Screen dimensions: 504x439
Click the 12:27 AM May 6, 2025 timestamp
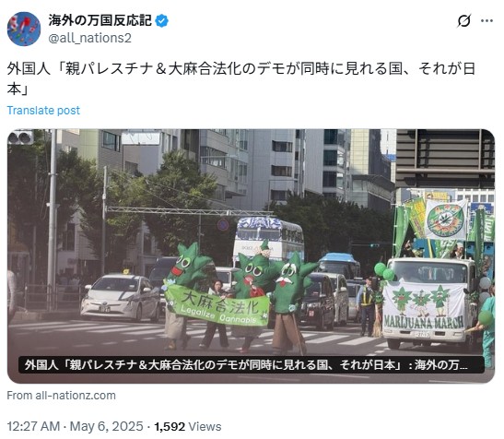pos(75,426)
